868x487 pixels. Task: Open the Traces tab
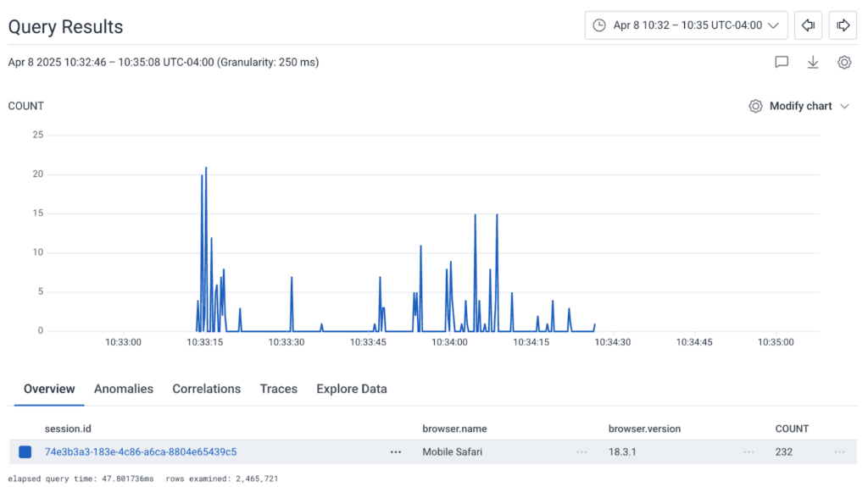pyautogui.click(x=279, y=389)
